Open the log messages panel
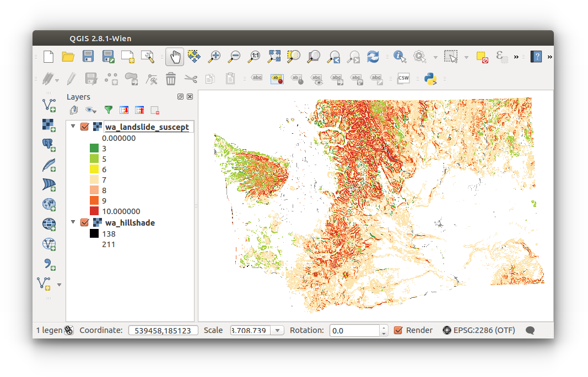Viewport: 588px width, 377px height. point(530,330)
